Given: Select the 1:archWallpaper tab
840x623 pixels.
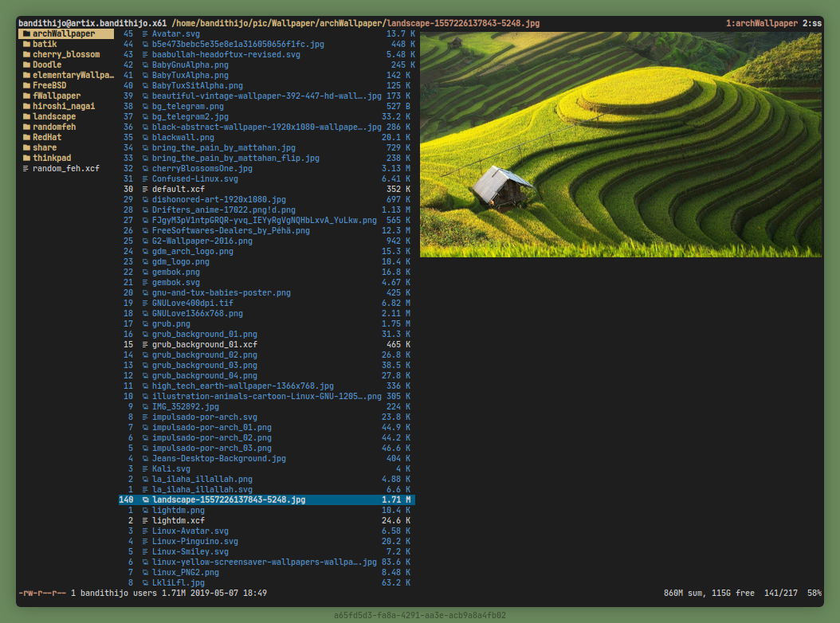Looking at the screenshot, I should click(x=761, y=24).
